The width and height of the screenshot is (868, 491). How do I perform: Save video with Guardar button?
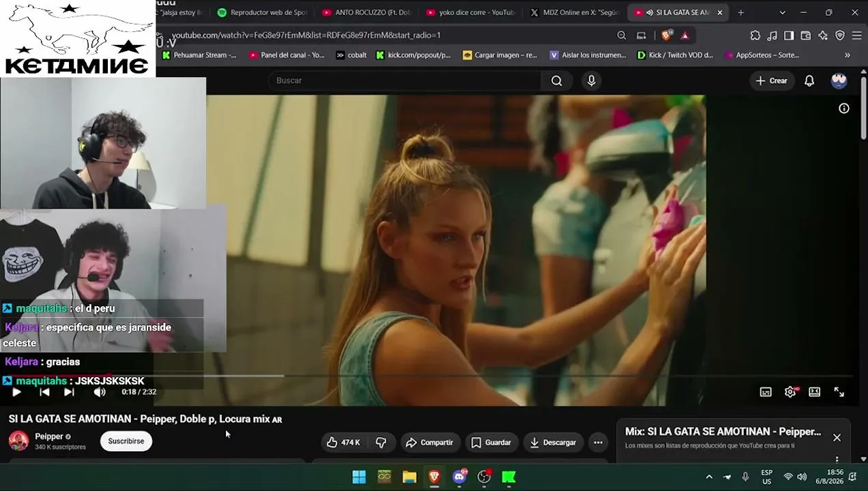point(491,443)
